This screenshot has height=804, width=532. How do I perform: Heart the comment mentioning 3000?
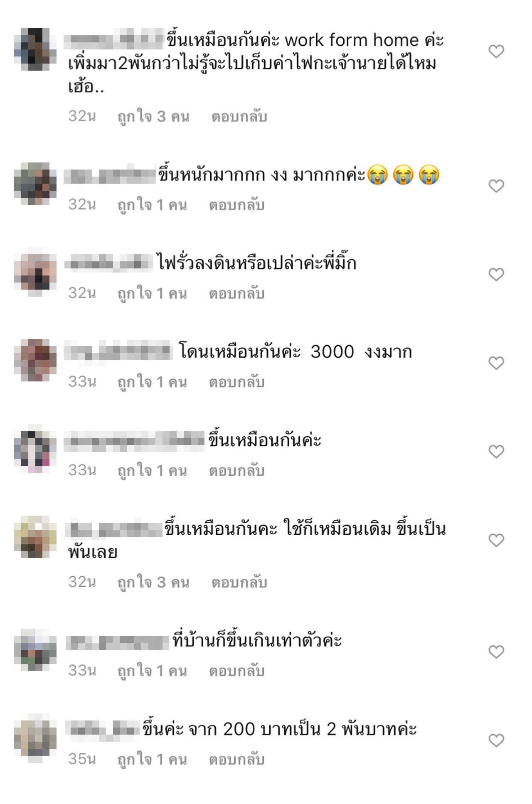tap(496, 363)
